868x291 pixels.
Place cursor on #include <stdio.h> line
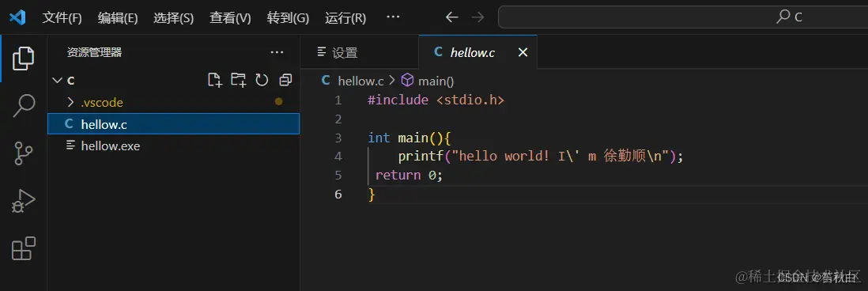(x=436, y=100)
